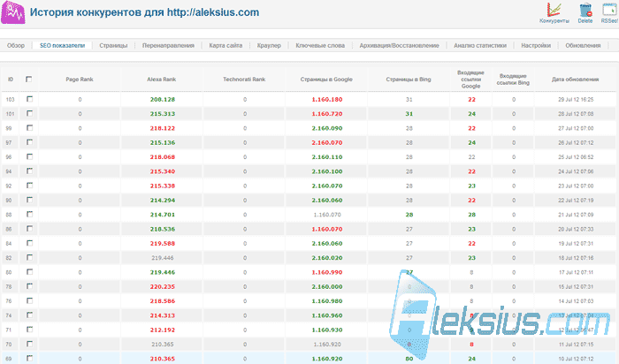619x364 pixels.
Task: Click the row ID number 82
Action: 9,257
